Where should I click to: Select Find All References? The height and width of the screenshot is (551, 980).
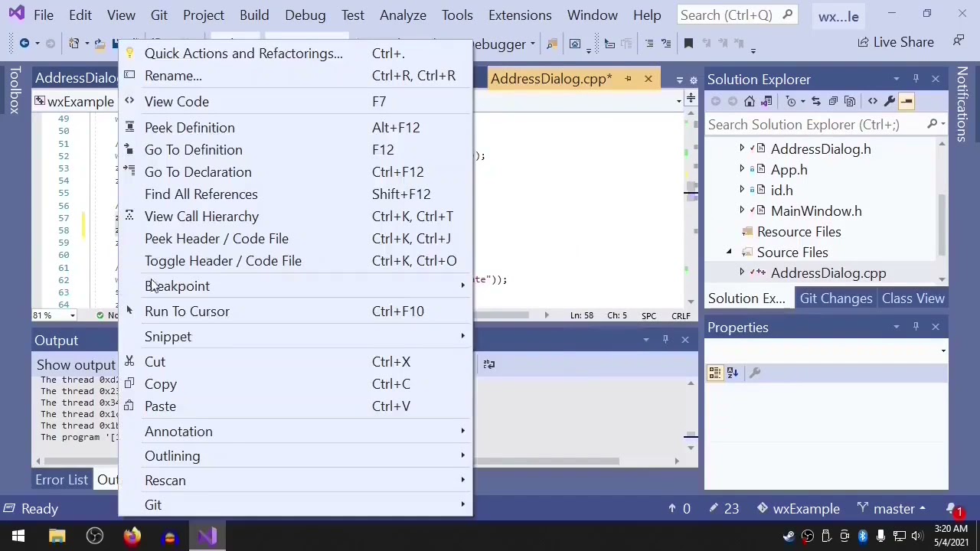[x=296, y=194]
